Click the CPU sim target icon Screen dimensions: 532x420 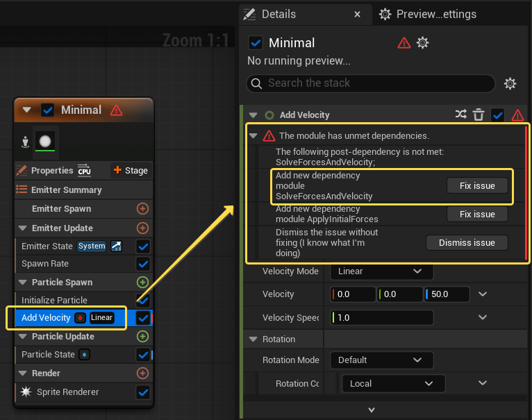point(84,170)
